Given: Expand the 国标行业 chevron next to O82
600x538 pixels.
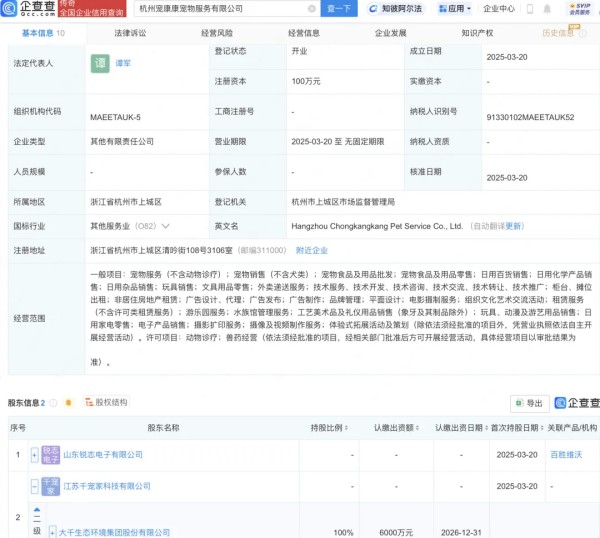Looking at the screenshot, I should pos(165,226).
